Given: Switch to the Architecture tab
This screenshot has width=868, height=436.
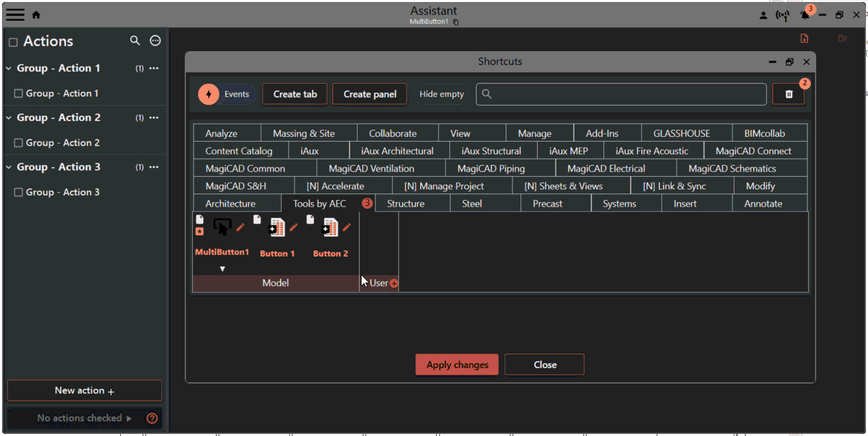Looking at the screenshot, I should coord(230,204).
